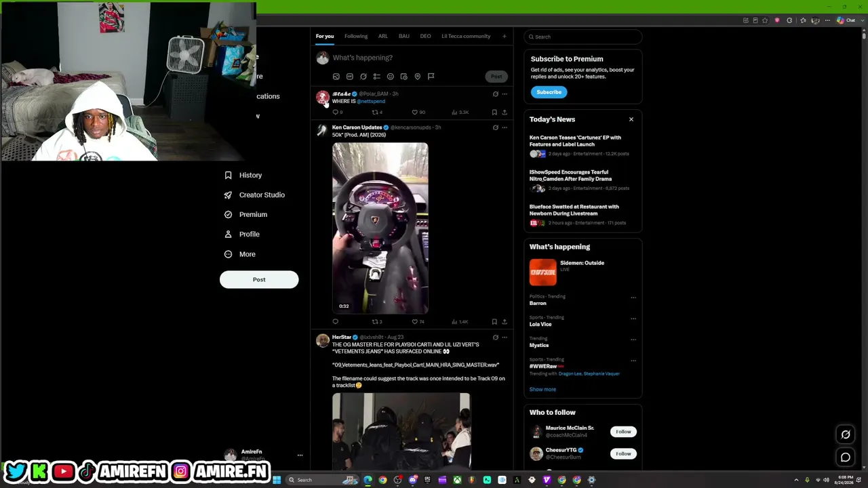Open the GIF picker in composer

point(349,77)
